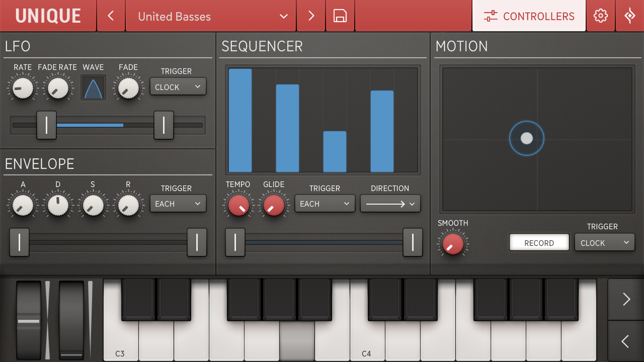Select the LFO triangle wave shape icon
Image resolution: width=644 pixels, height=362 pixels.
[x=93, y=88]
